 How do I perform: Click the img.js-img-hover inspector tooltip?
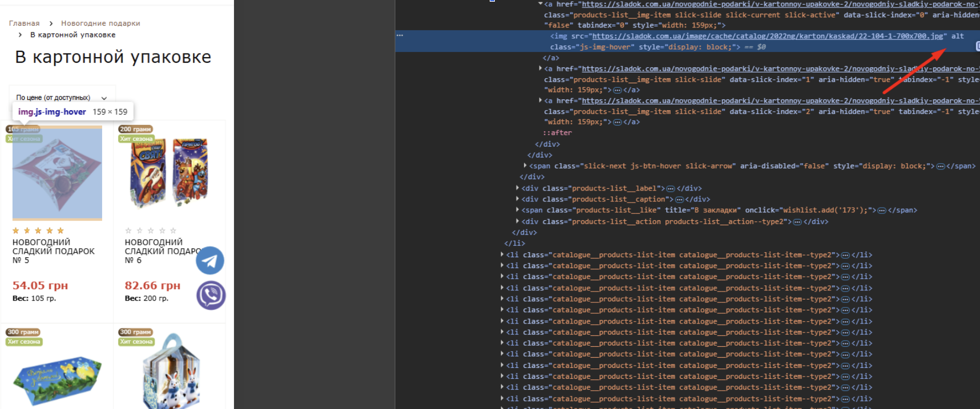[x=73, y=112]
